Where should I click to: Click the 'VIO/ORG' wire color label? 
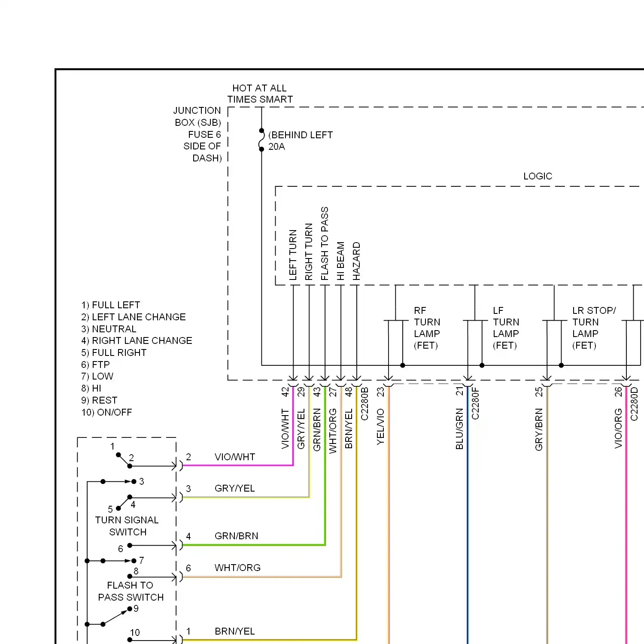(x=618, y=428)
